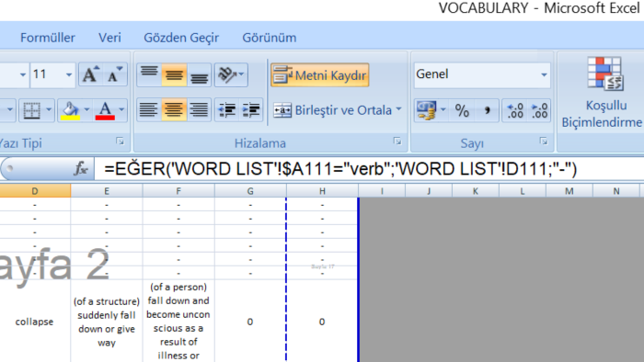
Task: Open Birleştir ve Ortala dropdown arrow
Action: coord(398,109)
